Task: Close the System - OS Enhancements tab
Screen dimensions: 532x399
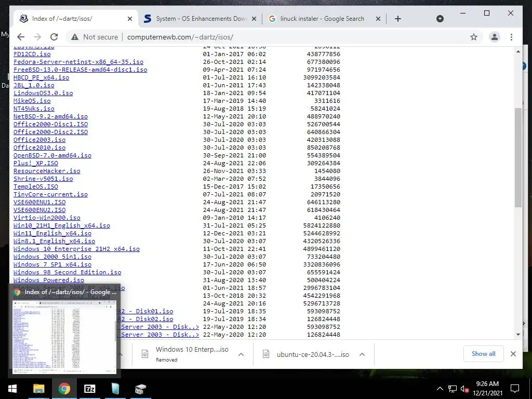Action: pyautogui.click(x=254, y=19)
